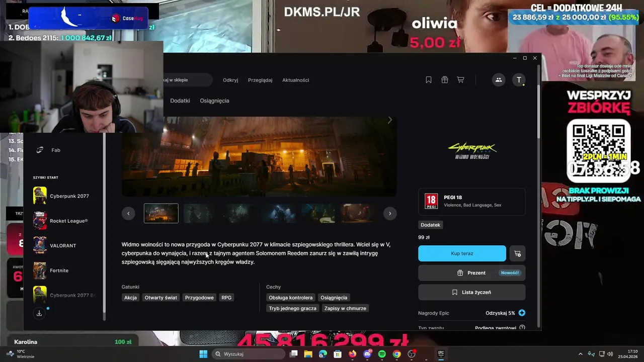Click Epic Games Launcher taskbar icon
Viewport: 644px width, 362px height.
tap(441, 354)
